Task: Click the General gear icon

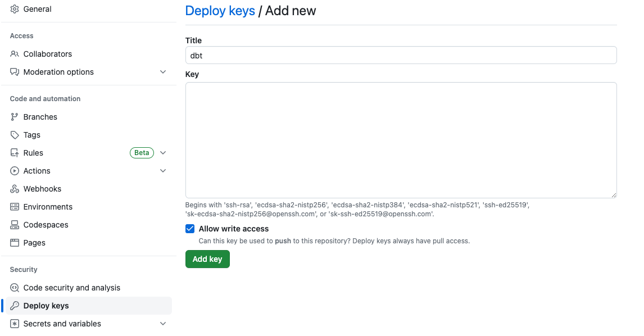Action: 15,9
